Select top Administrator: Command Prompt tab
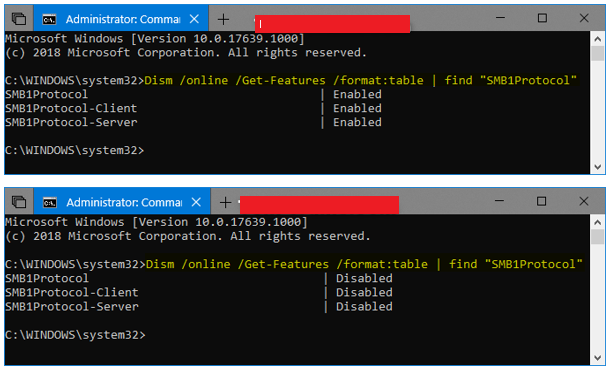This screenshot has width=609, height=371. click(x=121, y=19)
